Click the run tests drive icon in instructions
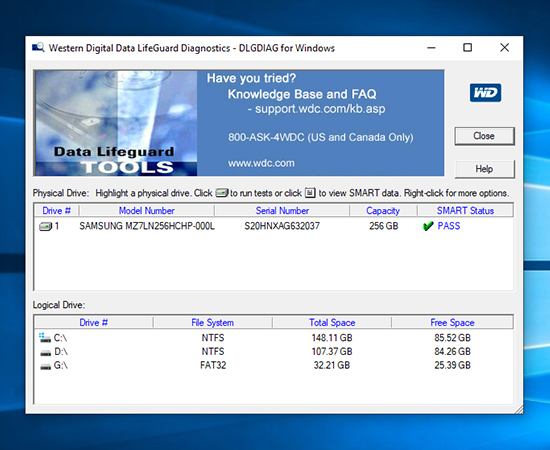Image resolution: width=550 pixels, height=450 pixels. (x=222, y=193)
